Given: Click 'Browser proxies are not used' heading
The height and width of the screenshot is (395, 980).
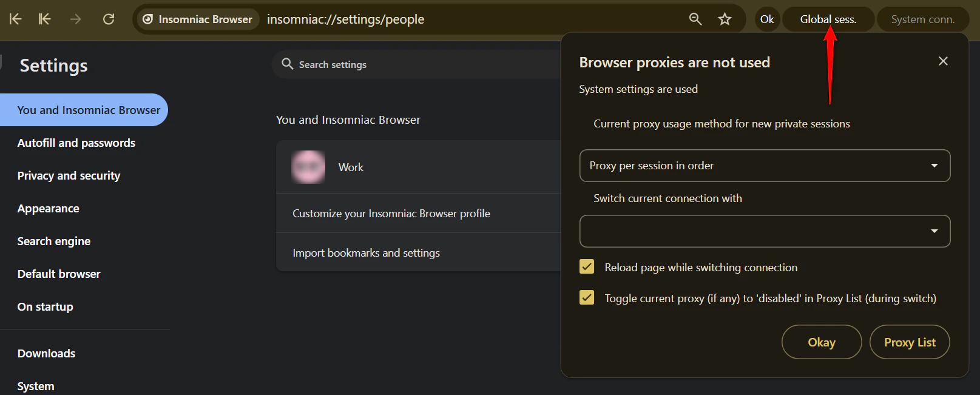Looking at the screenshot, I should [674, 62].
